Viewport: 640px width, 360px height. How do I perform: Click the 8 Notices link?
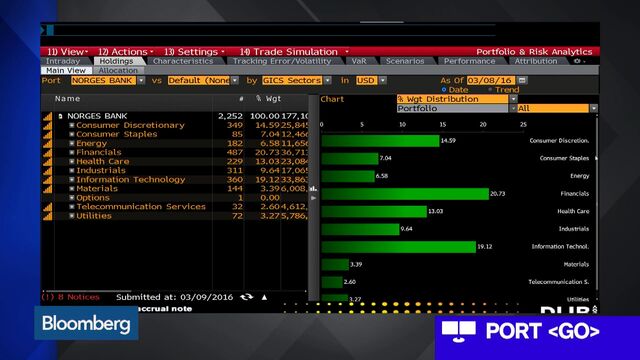point(78,297)
